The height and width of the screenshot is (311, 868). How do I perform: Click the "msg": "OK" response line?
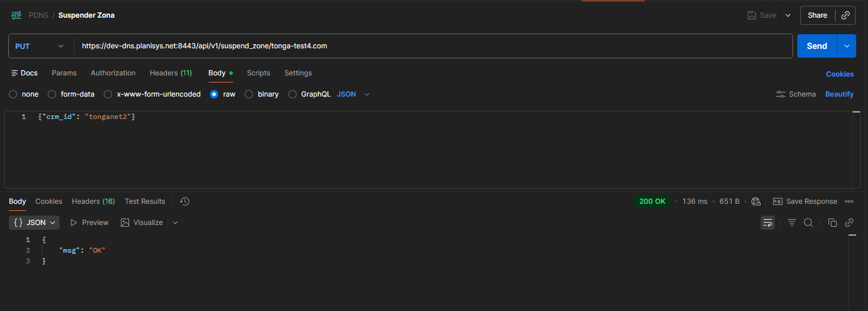click(82, 250)
